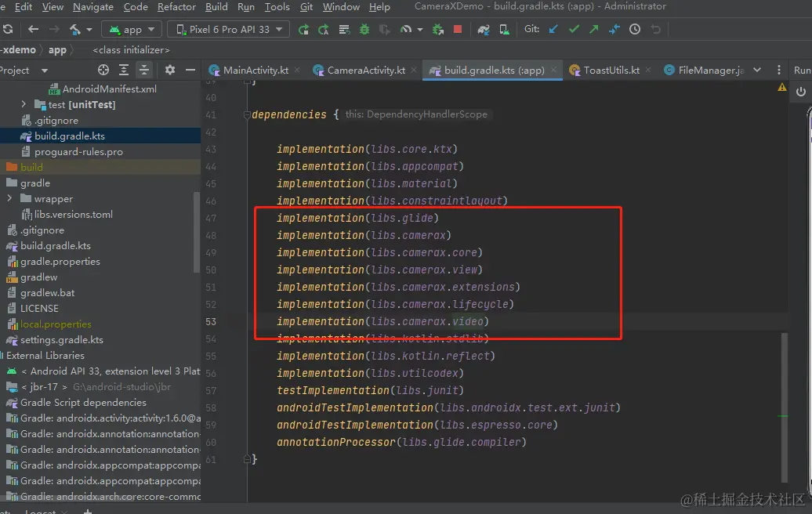Image resolution: width=812 pixels, height=514 pixels.
Task: Select libs.versions.toml in project tree
Action: [73, 215]
